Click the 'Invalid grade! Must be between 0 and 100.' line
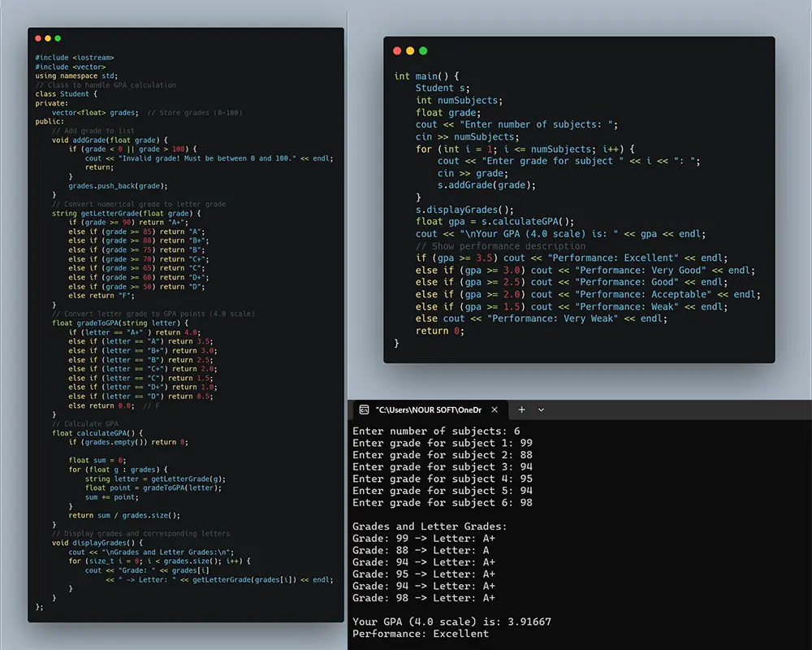Viewport: 812px width, 650px height. (x=209, y=158)
